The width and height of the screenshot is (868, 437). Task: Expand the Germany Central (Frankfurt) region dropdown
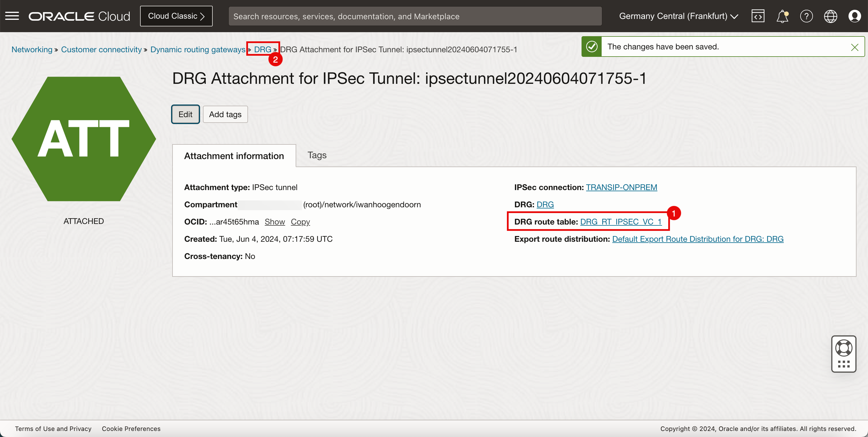coord(679,16)
